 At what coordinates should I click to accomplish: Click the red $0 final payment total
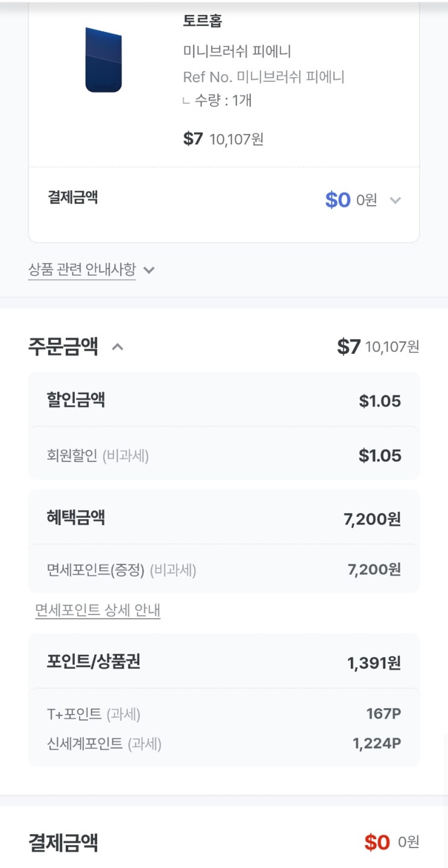(377, 843)
